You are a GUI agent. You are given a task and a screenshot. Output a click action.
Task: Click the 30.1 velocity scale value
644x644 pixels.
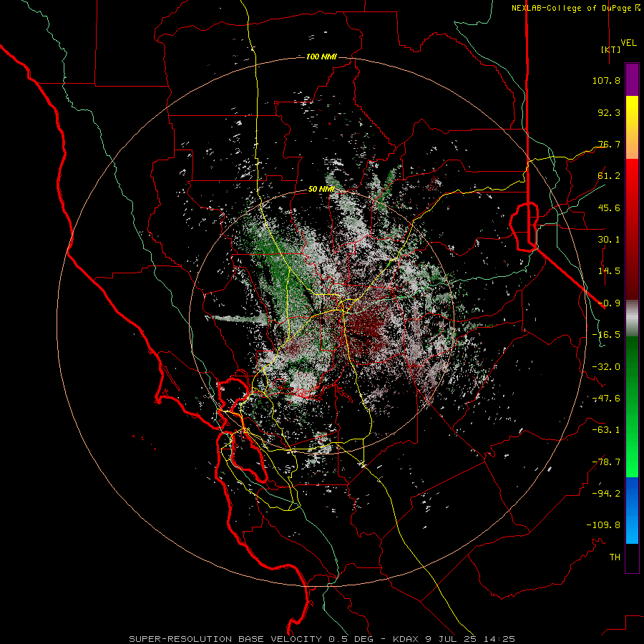[x=609, y=240]
